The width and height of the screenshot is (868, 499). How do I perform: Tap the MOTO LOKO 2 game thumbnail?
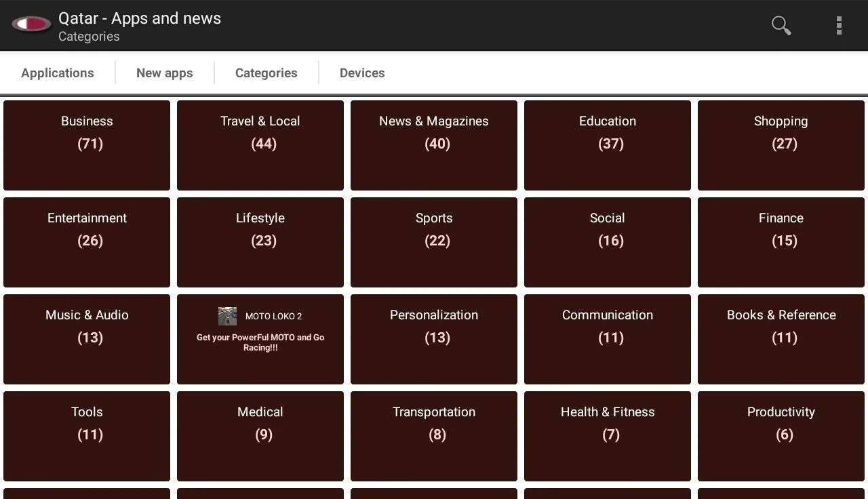click(227, 316)
